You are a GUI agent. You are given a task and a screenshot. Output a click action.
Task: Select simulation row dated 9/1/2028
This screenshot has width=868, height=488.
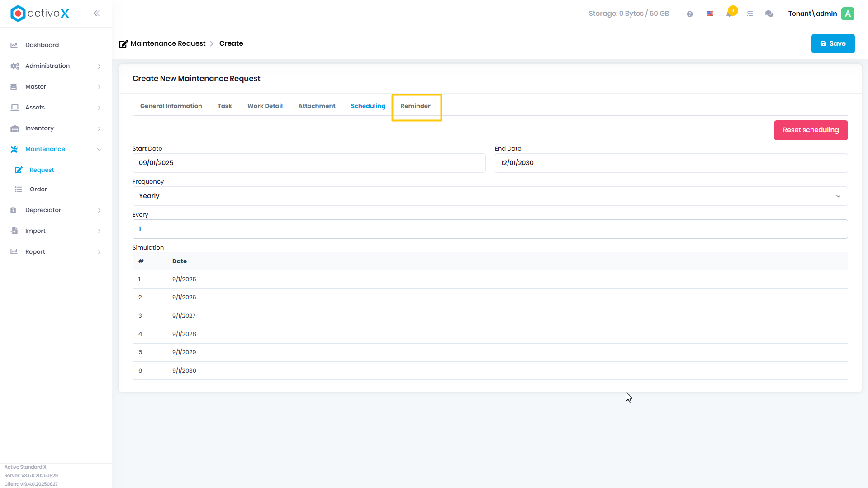[490, 334]
